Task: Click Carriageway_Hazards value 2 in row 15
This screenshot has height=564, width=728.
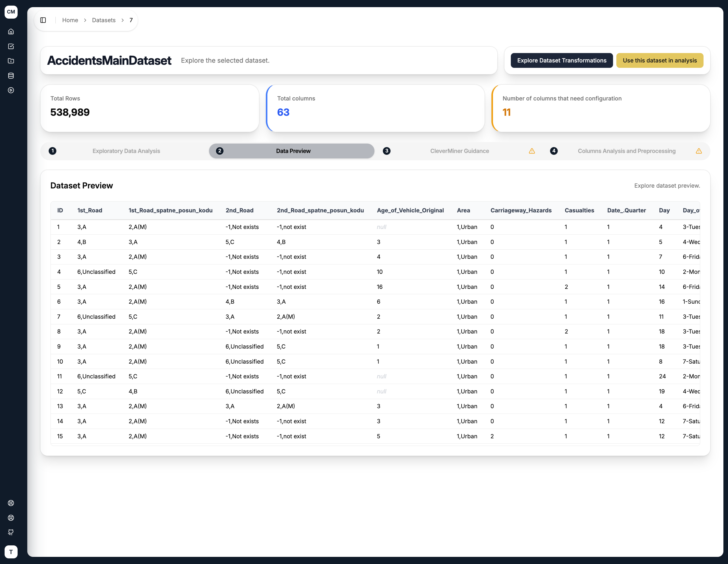Action: point(492,436)
